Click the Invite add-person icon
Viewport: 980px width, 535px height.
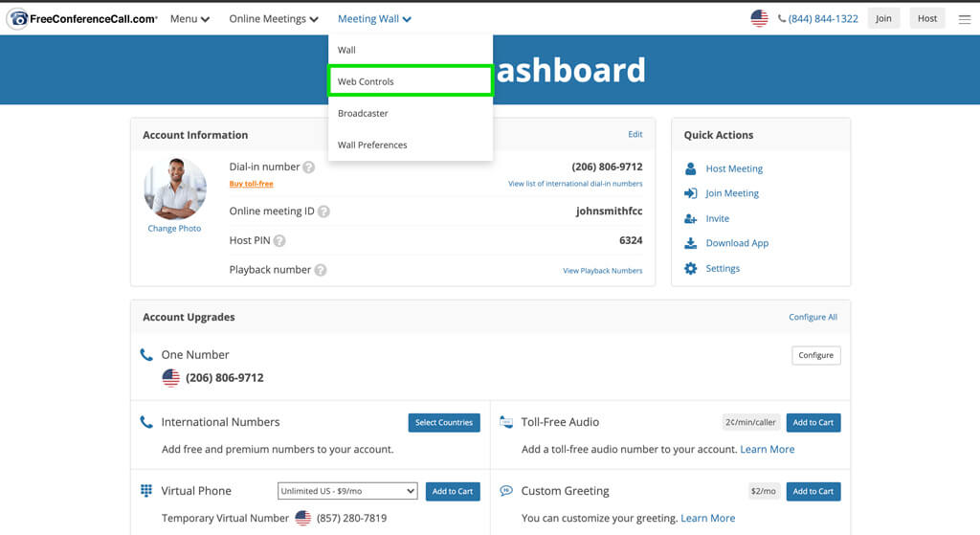pyautogui.click(x=690, y=218)
